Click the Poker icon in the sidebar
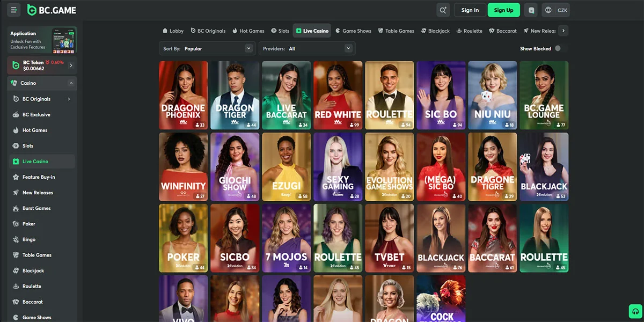Viewport: 644px width, 322px height. (x=16, y=224)
